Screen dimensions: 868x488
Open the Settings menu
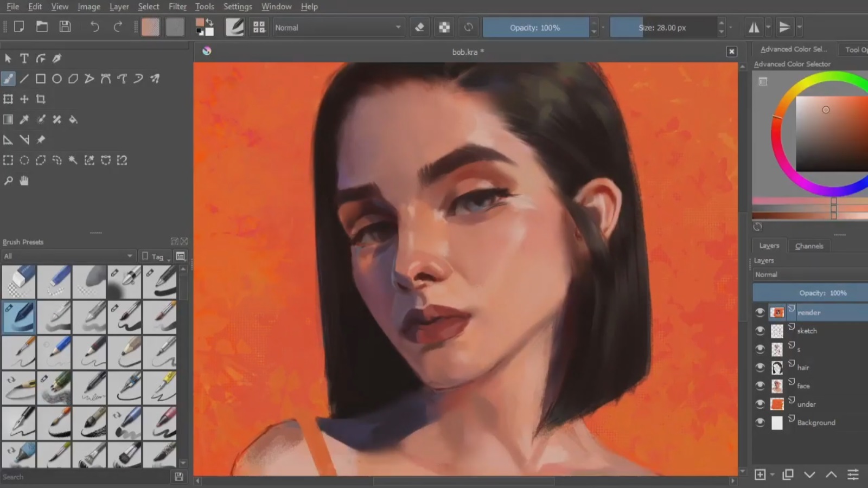click(238, 7)
